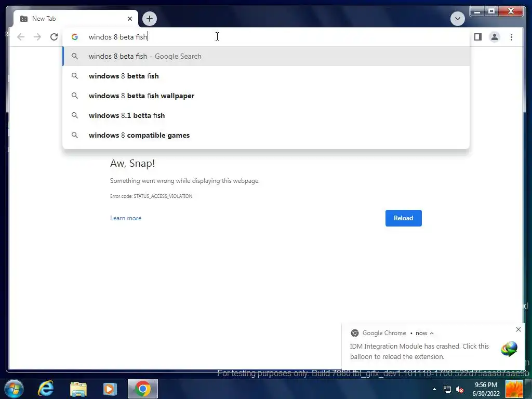Open a new tab with plus button

point(150,19)
